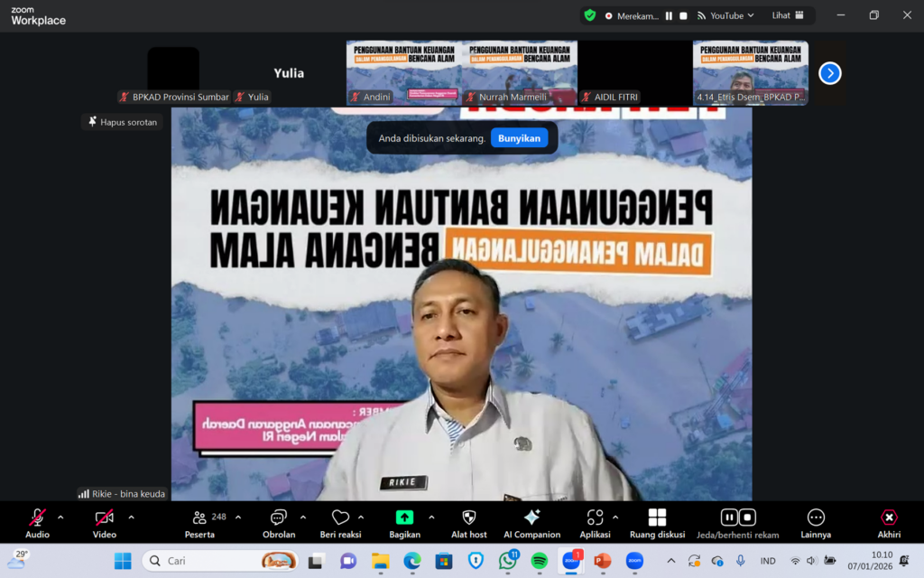Open the Lihat view layout menu
Screen dimensions: 924x578
click(x=788, y=15)
